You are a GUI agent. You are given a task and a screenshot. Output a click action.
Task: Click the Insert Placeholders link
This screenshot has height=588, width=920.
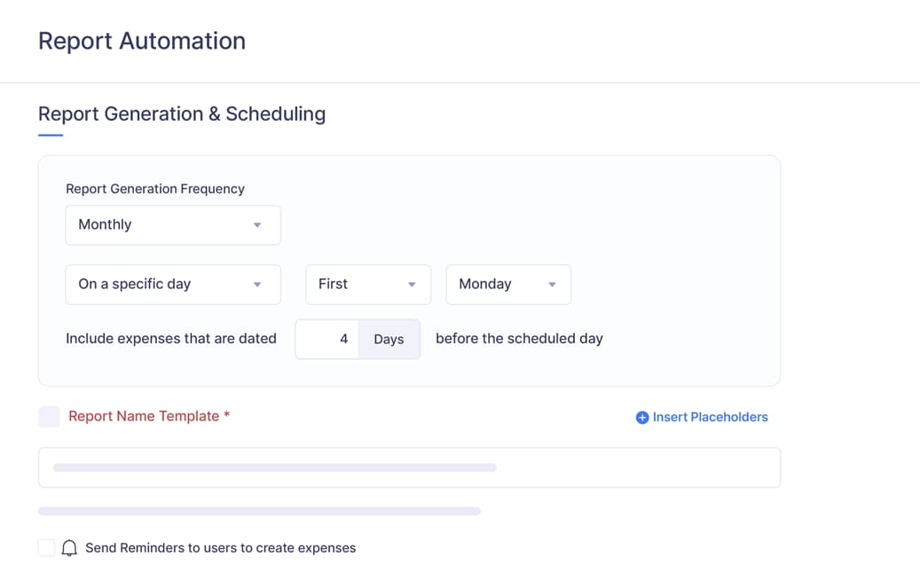pos(710,417)
